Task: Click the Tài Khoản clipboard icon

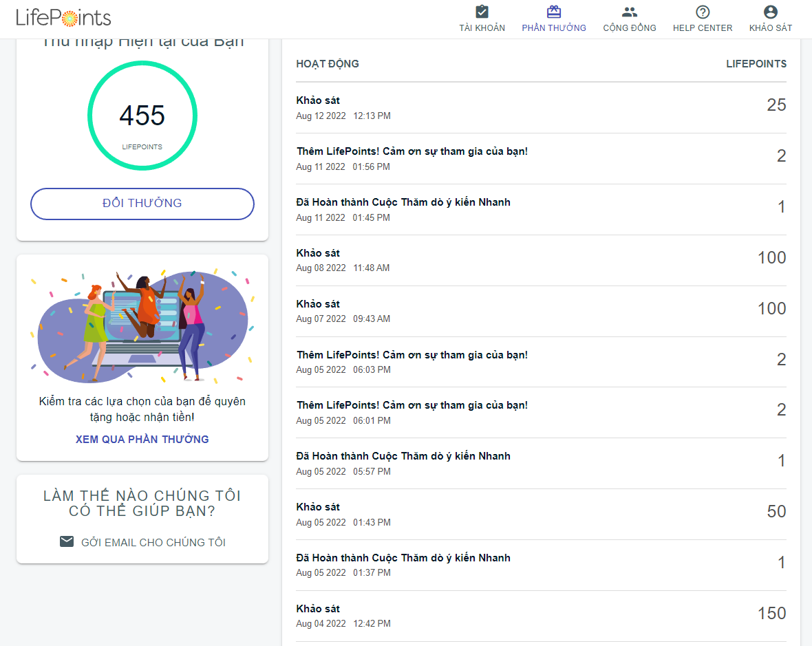Action: (482, 12)
